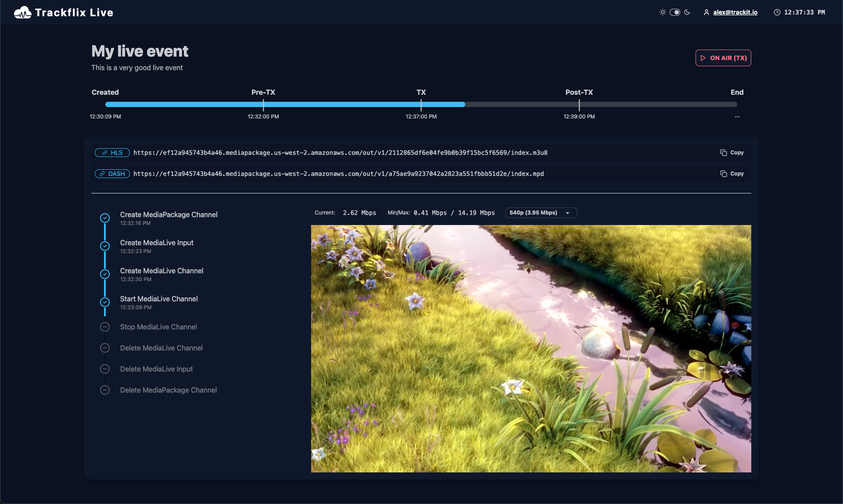Click the check icon for Create MediaPackage Channel
The height and width of the screenshot is (504, 843).
point(105,218)
